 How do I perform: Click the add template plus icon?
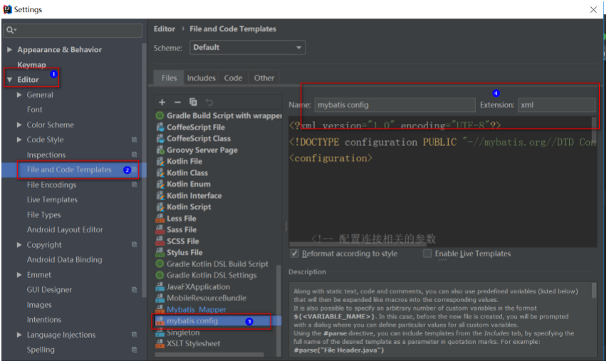162,103
